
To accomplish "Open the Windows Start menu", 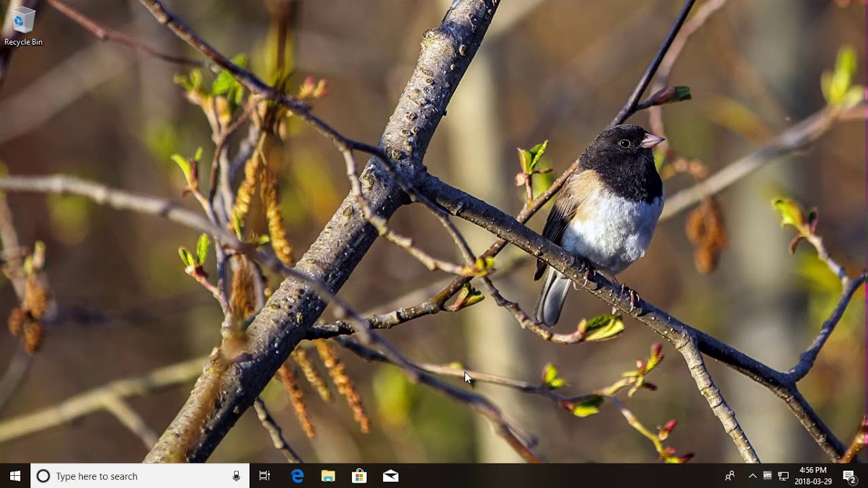I will tap(15, 476).
